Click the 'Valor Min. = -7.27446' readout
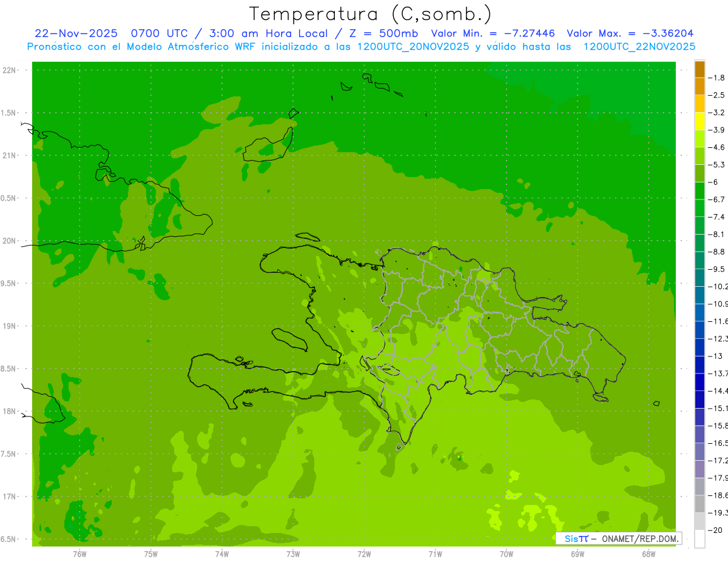 pyautogui.click(x=493, y=33)
